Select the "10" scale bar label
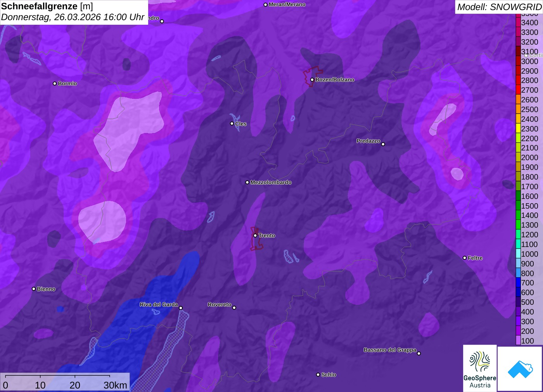Screen dimensions: 543x392 click(40, 385)
